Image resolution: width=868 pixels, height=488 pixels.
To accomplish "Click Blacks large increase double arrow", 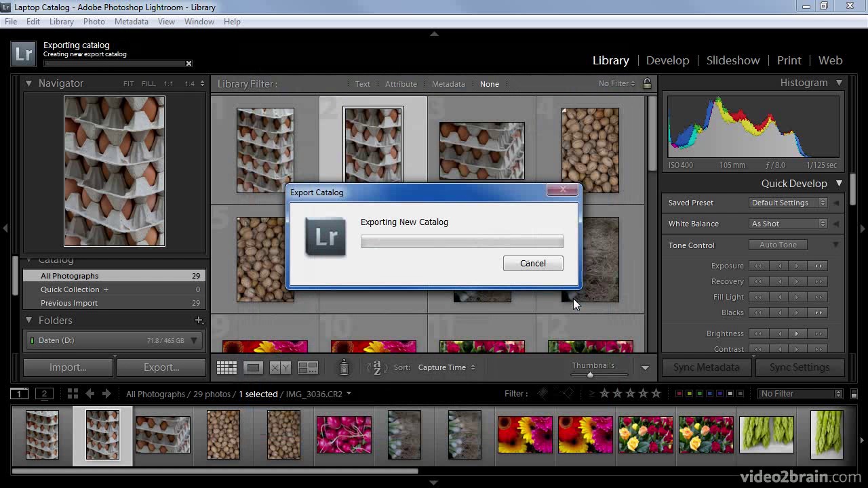I will (818, 312).
